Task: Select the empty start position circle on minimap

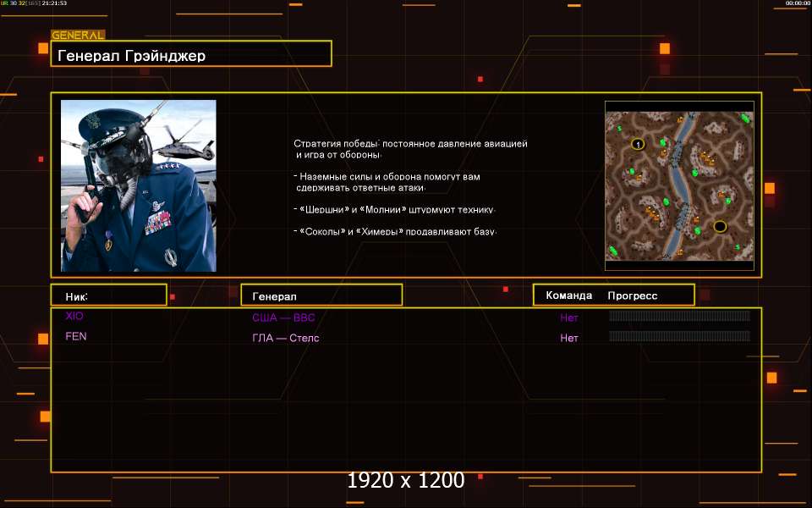Action: pyautogui.click(x=720, y=226)
